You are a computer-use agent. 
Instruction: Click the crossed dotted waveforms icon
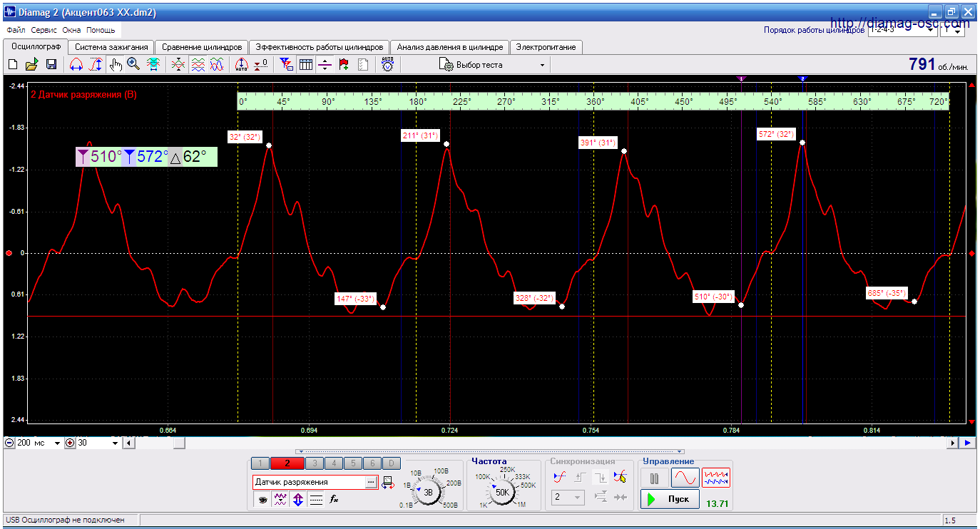pos(178,65)
